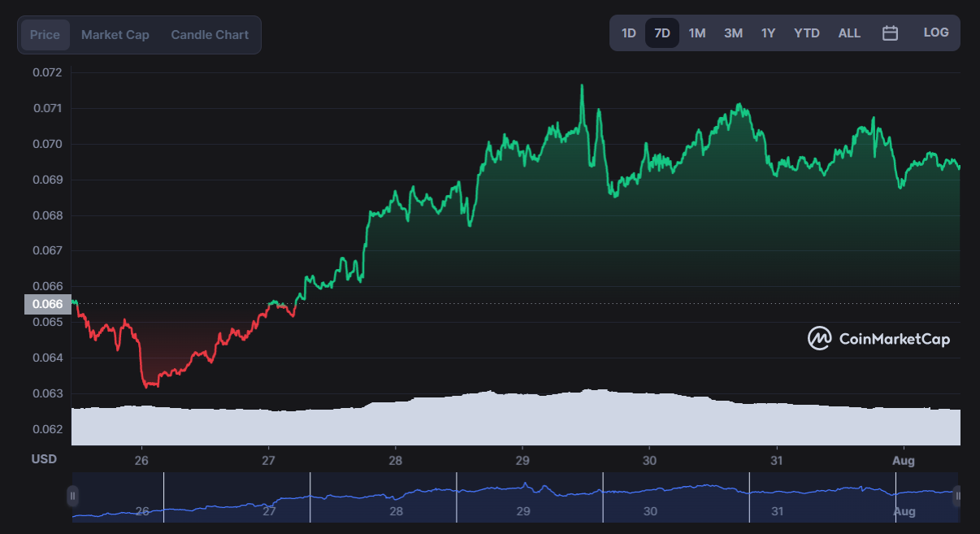
Task: Click the Aug date label on main axis
Action: [x=904, y=461]
